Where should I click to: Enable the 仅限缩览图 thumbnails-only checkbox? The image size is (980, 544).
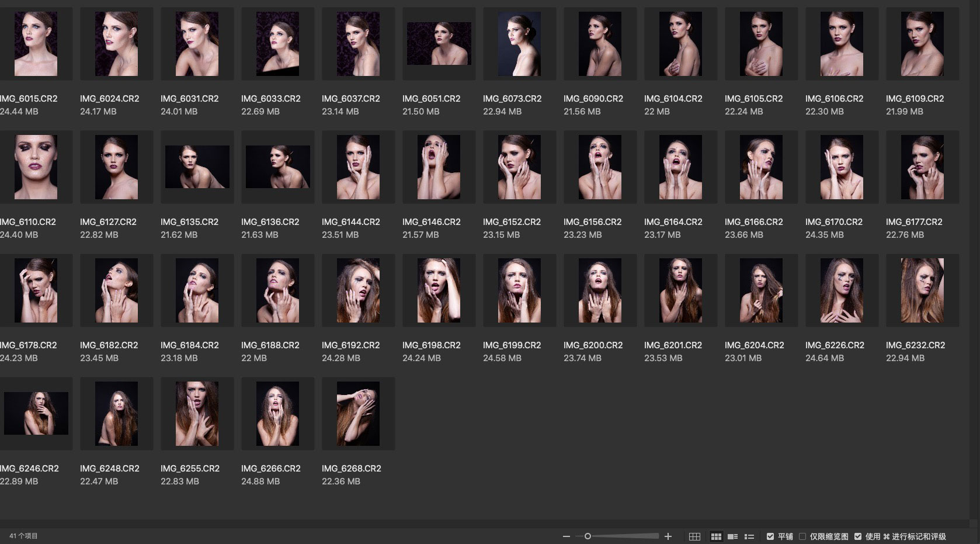(802, 536)
